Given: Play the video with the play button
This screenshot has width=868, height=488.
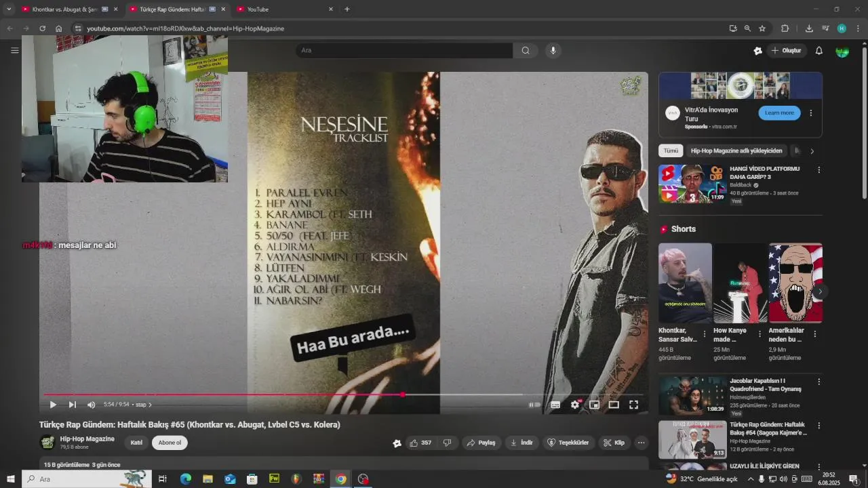Looking at the screenshot, I should coord(53,405).
